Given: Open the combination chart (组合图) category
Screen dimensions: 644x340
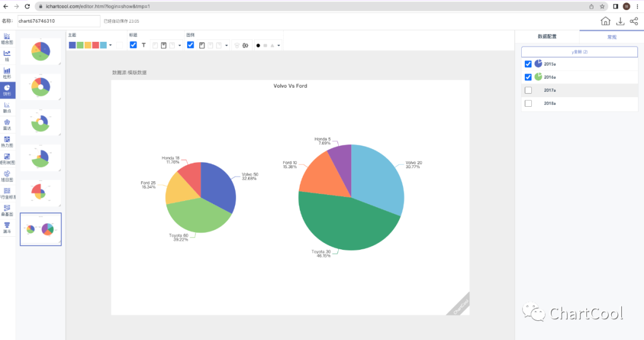Looking at the screenshot, I should pyautogui.click(x=7, y=39).
